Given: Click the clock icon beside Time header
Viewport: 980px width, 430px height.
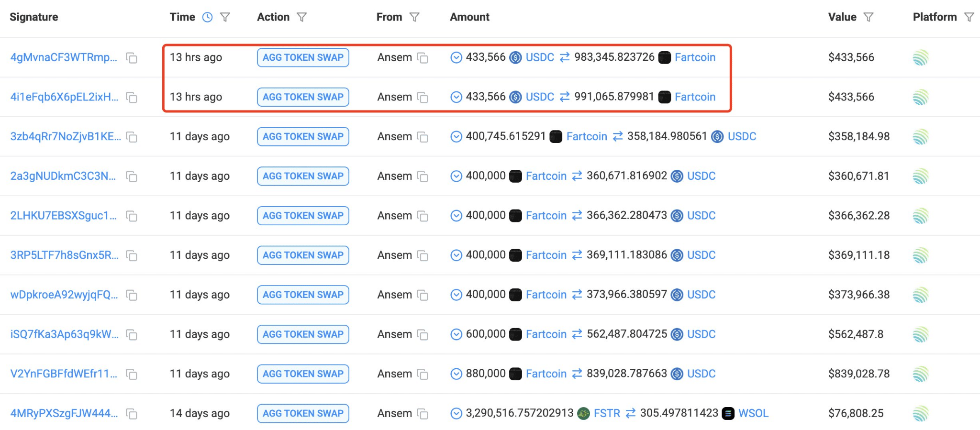Looking at the screenshot, I should (207, 17).
